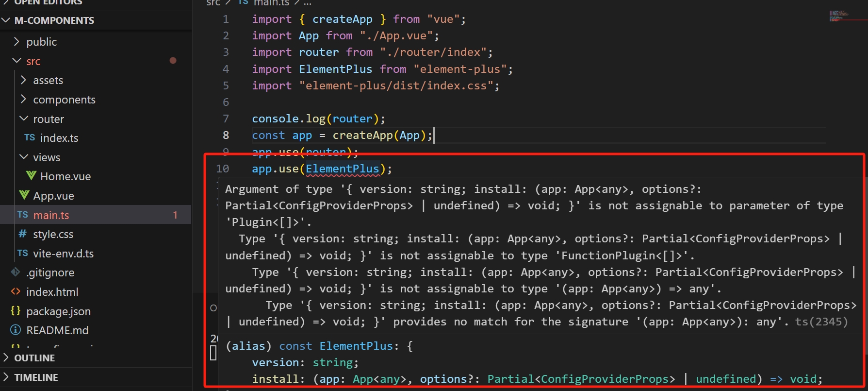Click the HTML icon next to index.html
Screen dimensions: 868x391
(16, 292)
